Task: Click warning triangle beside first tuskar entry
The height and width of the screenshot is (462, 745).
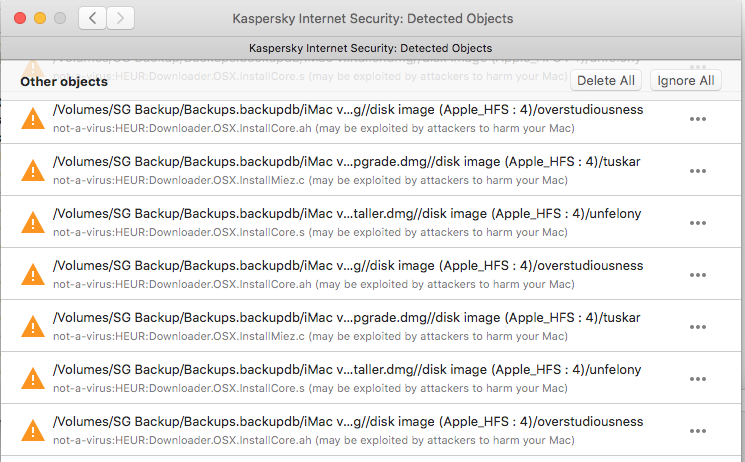Action: (33, 171)
